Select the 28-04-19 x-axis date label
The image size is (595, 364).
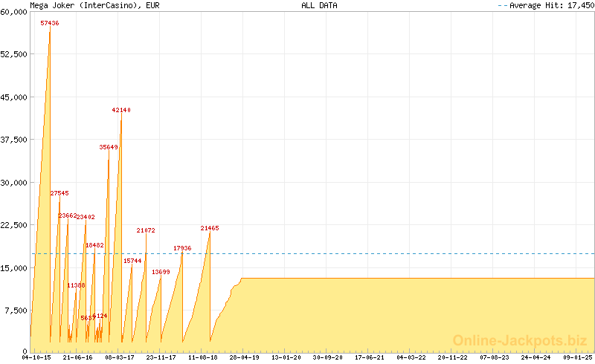coord(245,357)
